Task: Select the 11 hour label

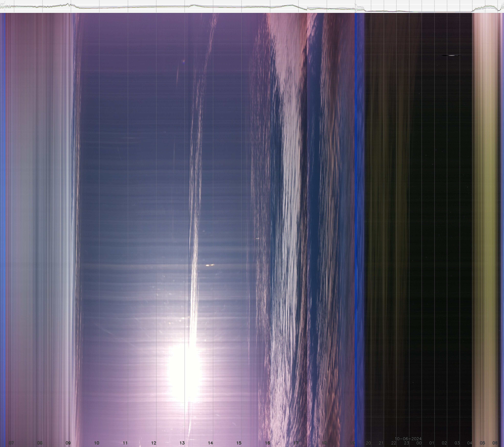Action: pyautogui.click(x=125, y=443)
